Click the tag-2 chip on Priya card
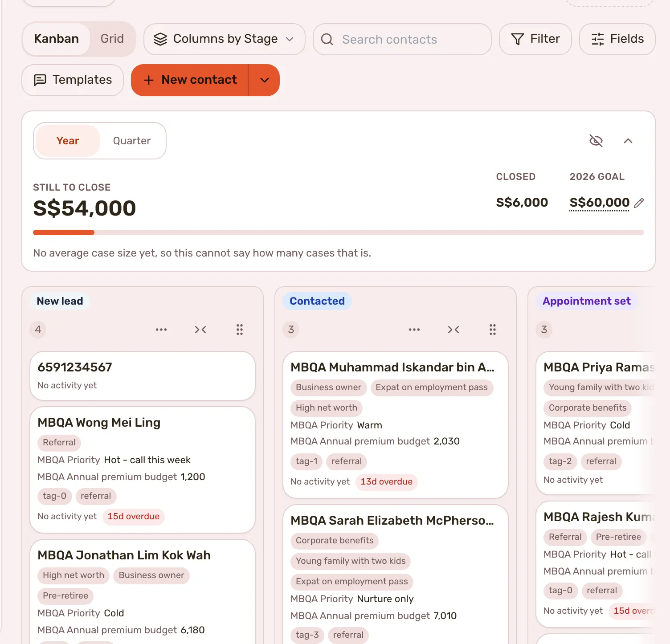Viewport: 670px width, 644px height. 560,461
